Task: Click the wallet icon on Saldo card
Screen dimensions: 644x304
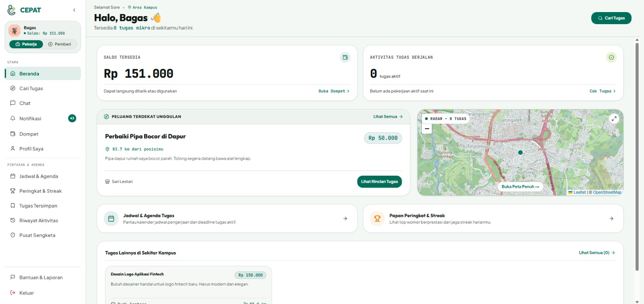Action: coord(345,58)
